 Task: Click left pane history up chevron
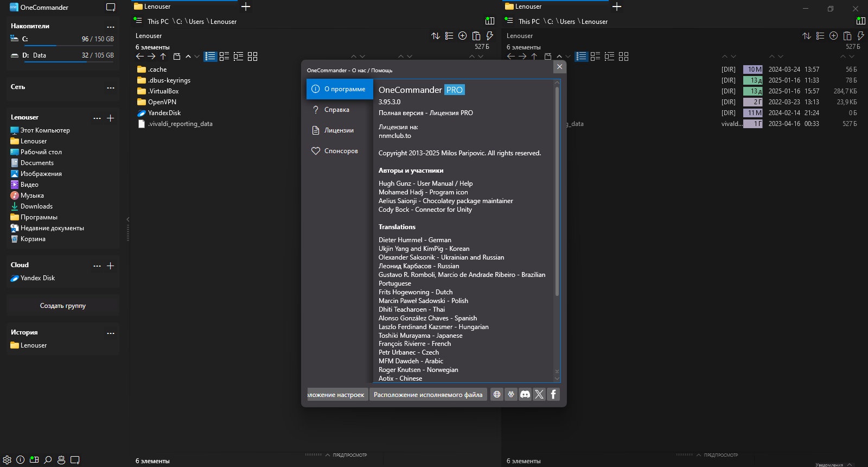coord(188,56)
